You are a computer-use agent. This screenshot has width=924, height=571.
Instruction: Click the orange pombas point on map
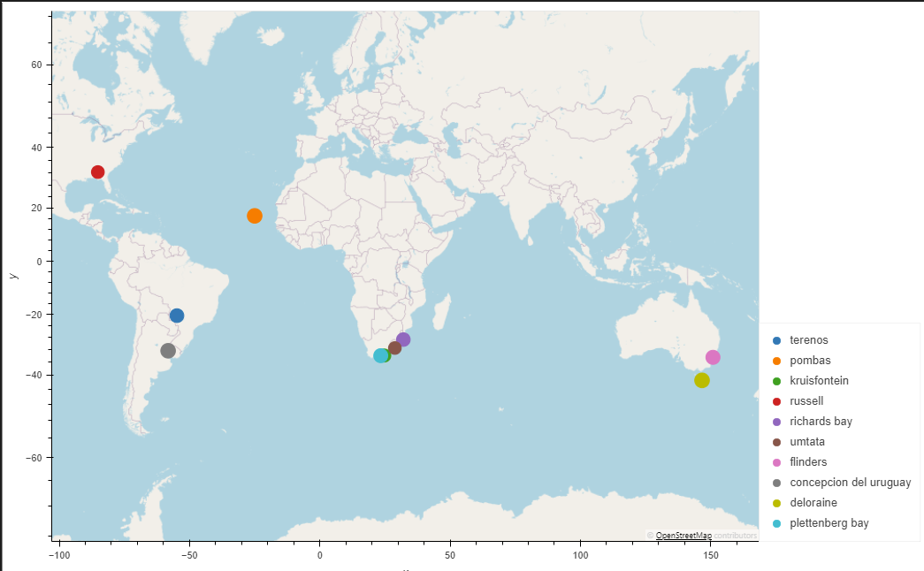(255, 216)
